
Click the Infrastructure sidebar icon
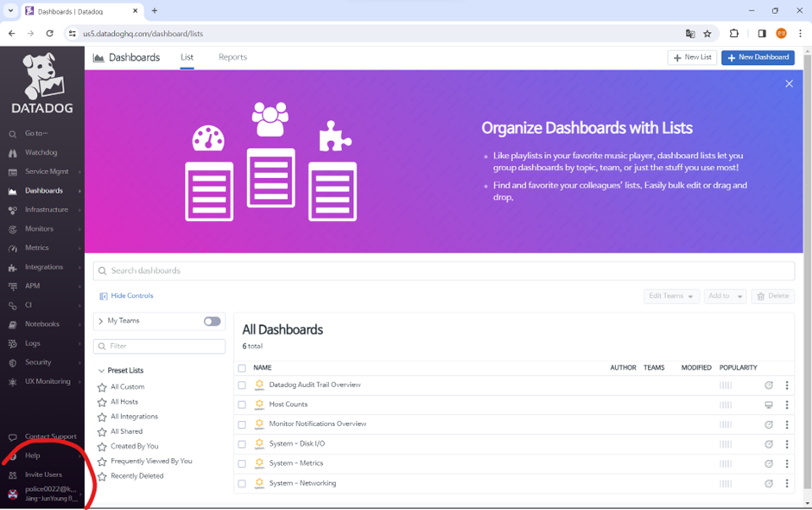pos(12,210)
